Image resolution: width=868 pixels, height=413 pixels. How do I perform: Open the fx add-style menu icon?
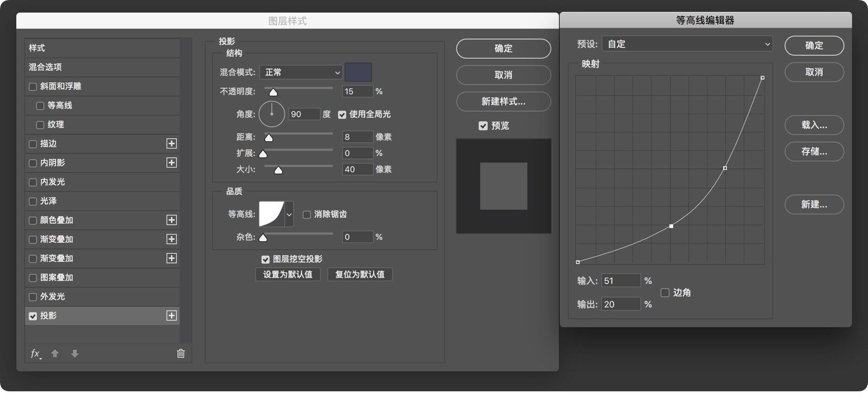coord(36,354)
